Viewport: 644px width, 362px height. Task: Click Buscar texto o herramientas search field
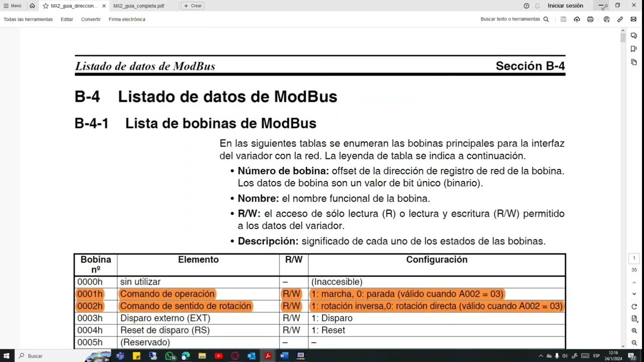[514, 19]
